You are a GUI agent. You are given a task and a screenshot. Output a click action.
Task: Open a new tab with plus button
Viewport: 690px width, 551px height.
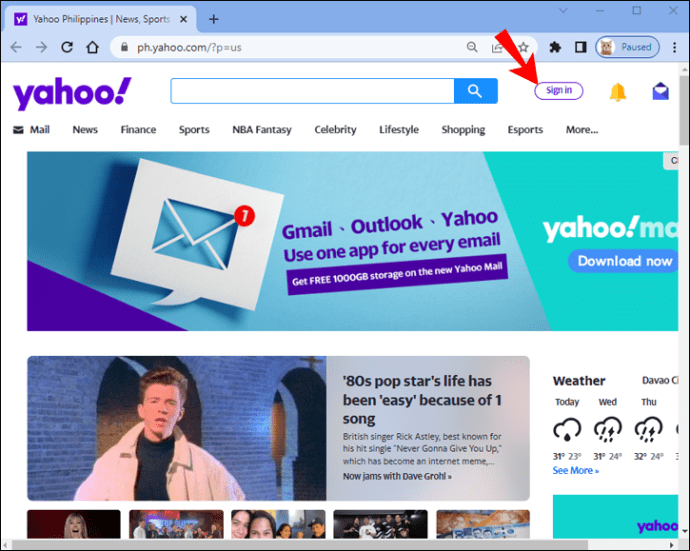pyautogui.click(x=213, y=19)
